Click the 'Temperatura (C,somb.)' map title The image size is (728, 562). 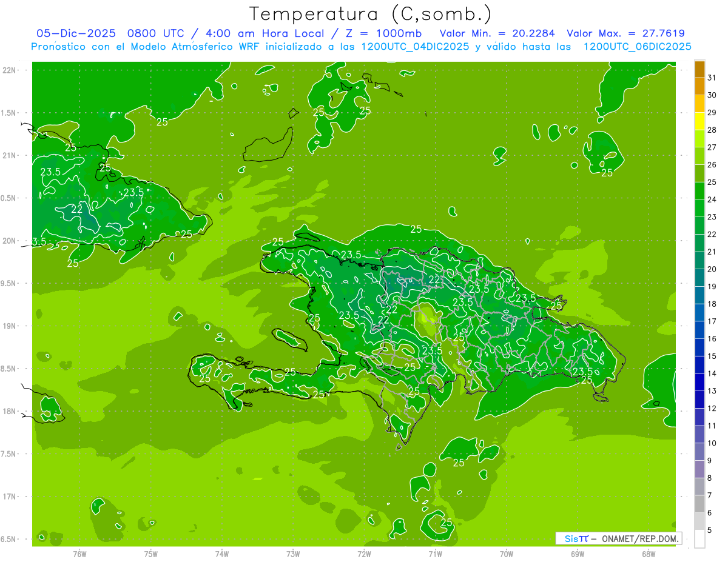(x=371, y=14)
